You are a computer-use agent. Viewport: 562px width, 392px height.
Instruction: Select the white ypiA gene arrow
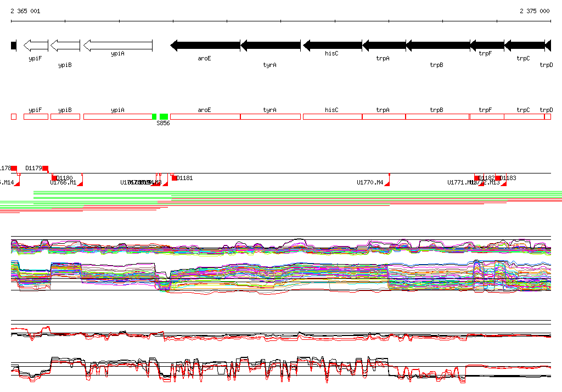click(117, 45)
